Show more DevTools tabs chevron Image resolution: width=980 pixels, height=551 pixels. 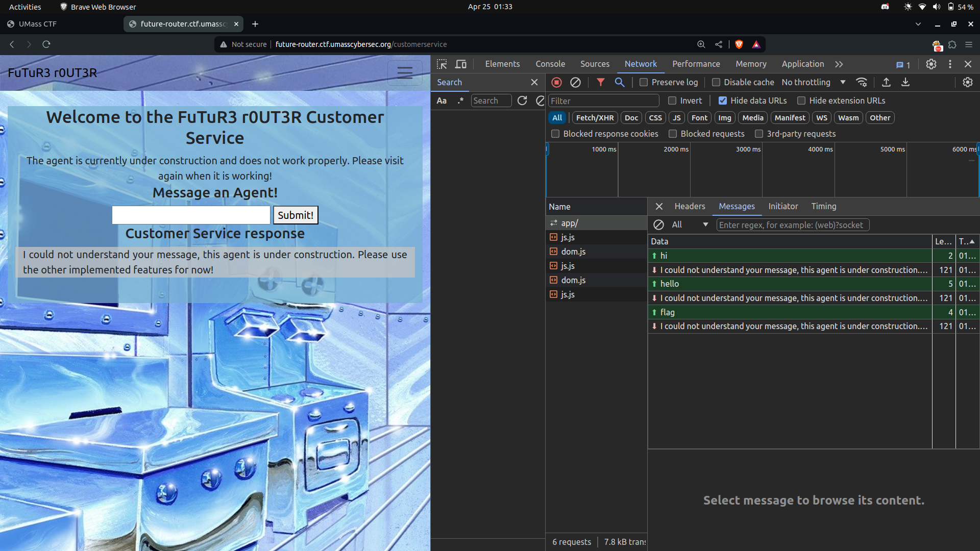839,64
